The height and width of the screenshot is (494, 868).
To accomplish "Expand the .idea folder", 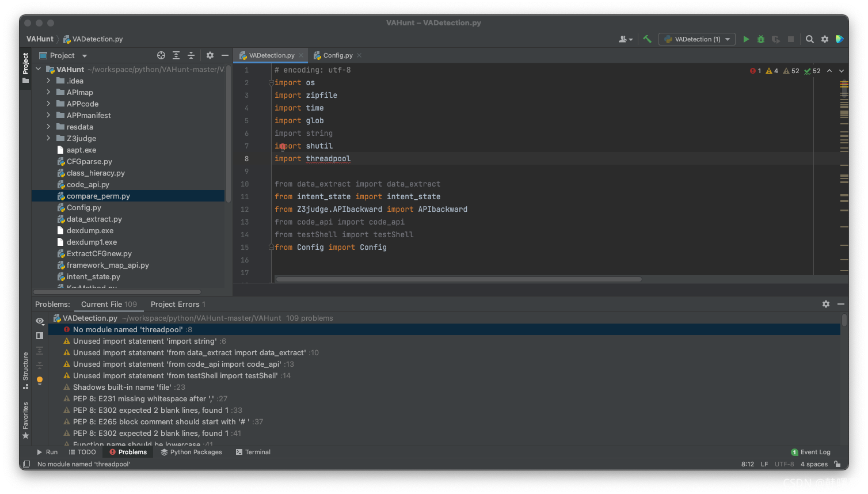I will (x=49, y=81).
